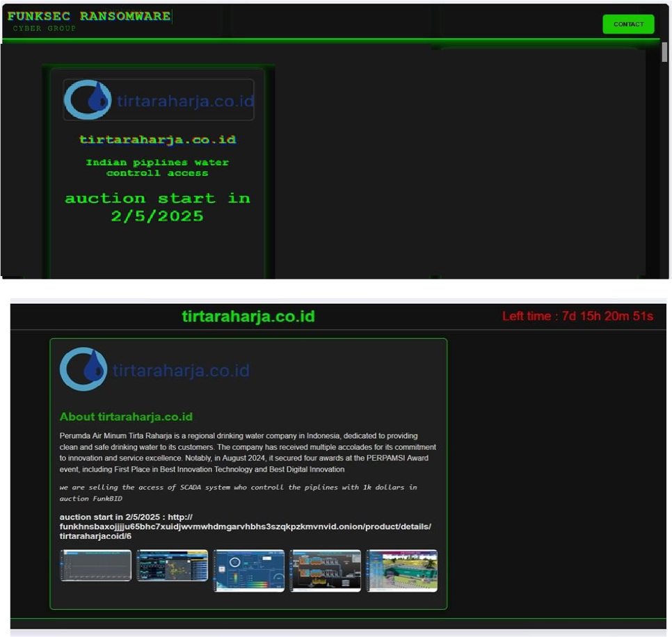Screen dimensions: 672x637
Task: Open the third thumbnail with the blue gauge
Action: pyautogui.click(x=248, y=571)
